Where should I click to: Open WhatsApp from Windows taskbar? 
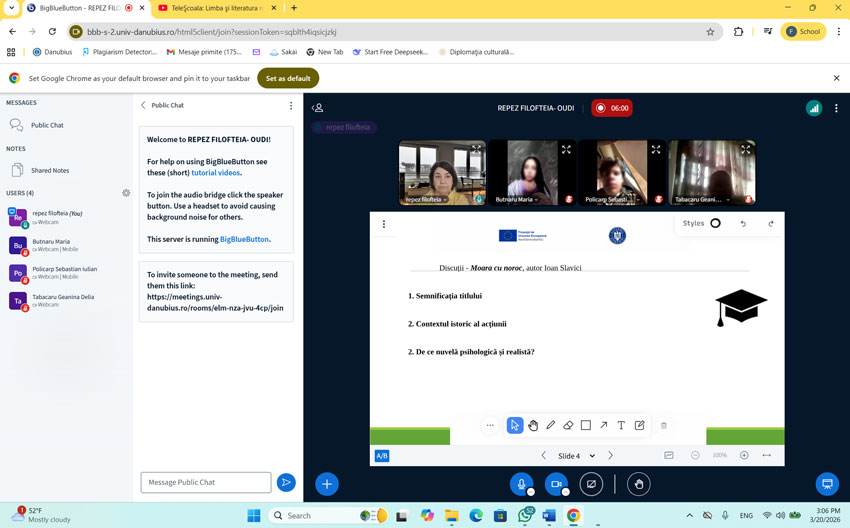[x=525, y=516]
